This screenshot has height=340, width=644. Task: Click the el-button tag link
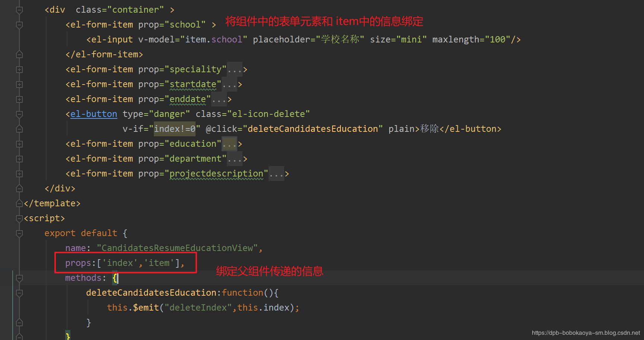94,114
